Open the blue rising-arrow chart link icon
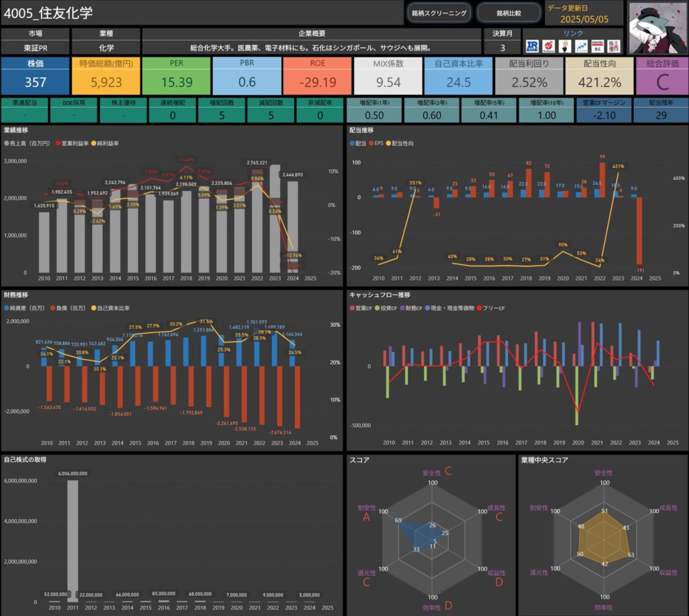The image size is (689, 616). [x=581, y=46]
